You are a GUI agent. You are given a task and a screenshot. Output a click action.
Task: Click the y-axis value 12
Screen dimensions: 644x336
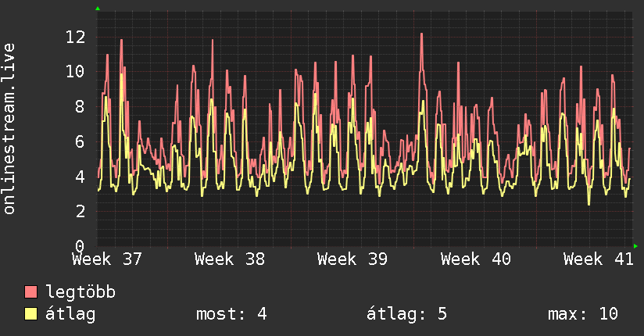pyautogui.click(x=76, y=37)
